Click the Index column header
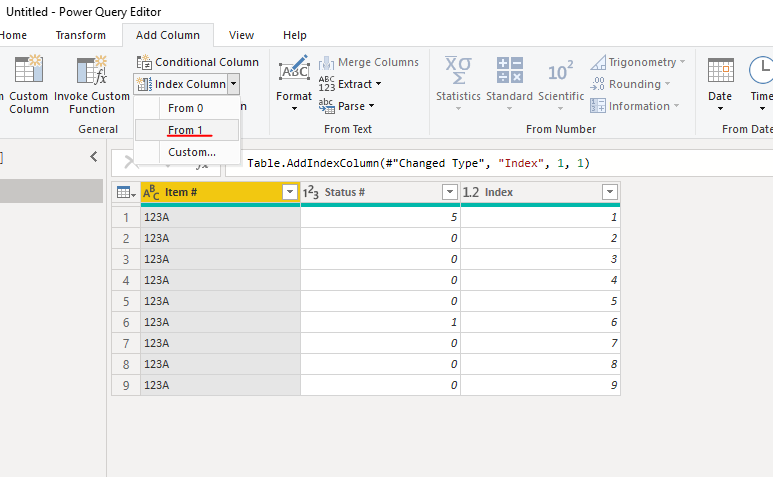Image resolution: width=773 pixels, height=477 pixels. [x=540, y=192]
